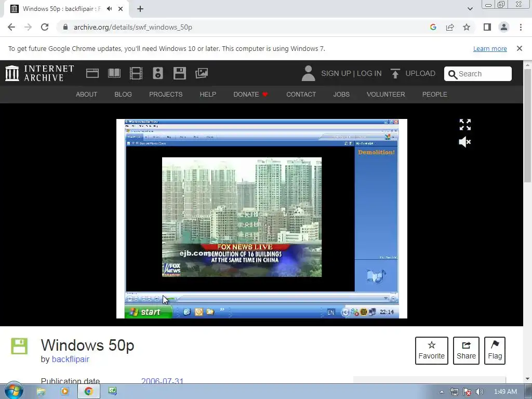Open the Action Center flag tray icon

point(467,392)
